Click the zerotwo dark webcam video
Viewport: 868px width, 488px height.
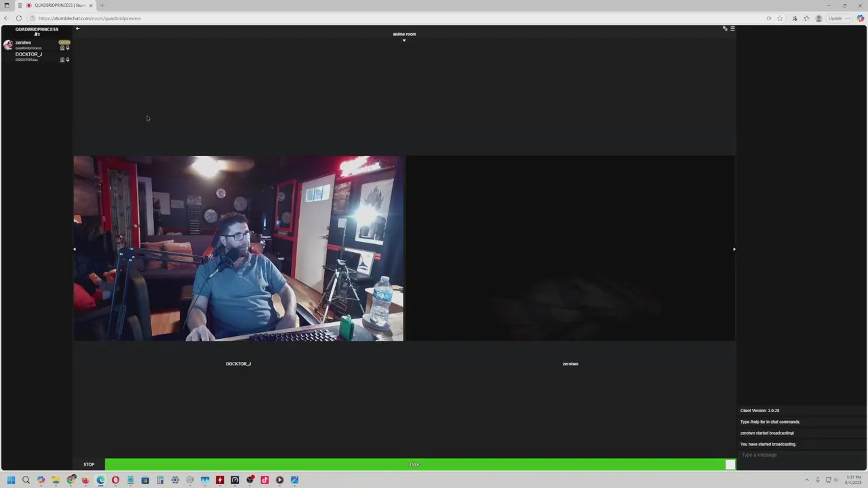click(570, 248)
